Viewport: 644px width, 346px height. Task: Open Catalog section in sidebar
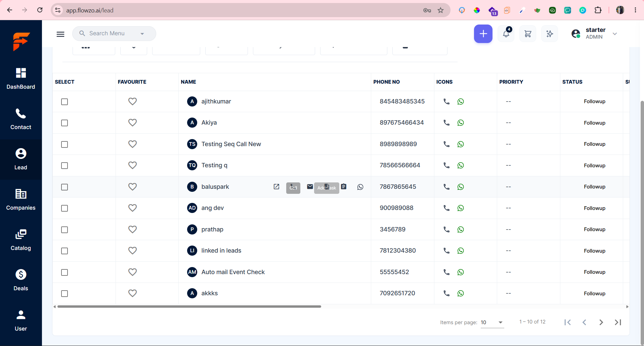(21, 240)
